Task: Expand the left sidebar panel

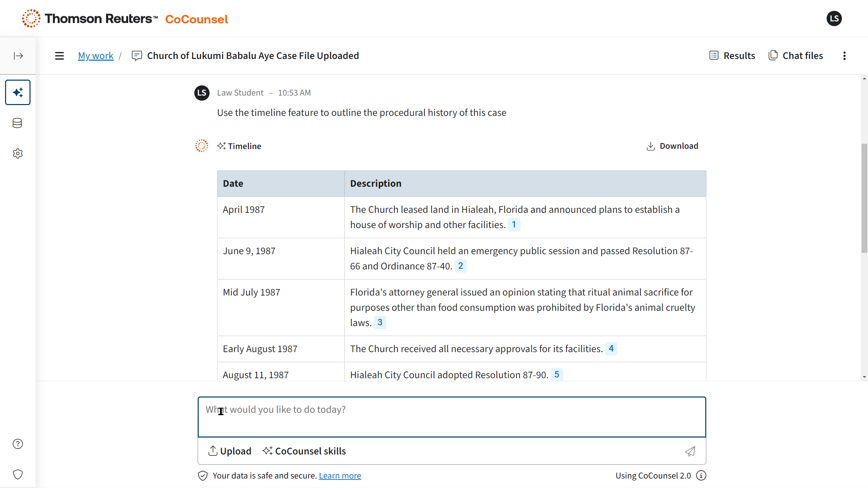Action: [18, 56]
